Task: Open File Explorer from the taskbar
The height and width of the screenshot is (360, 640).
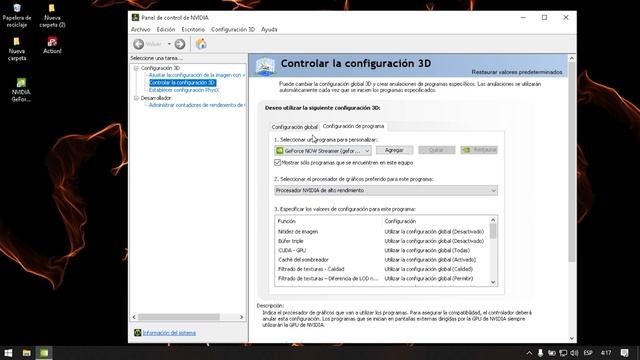Action: 27,353
